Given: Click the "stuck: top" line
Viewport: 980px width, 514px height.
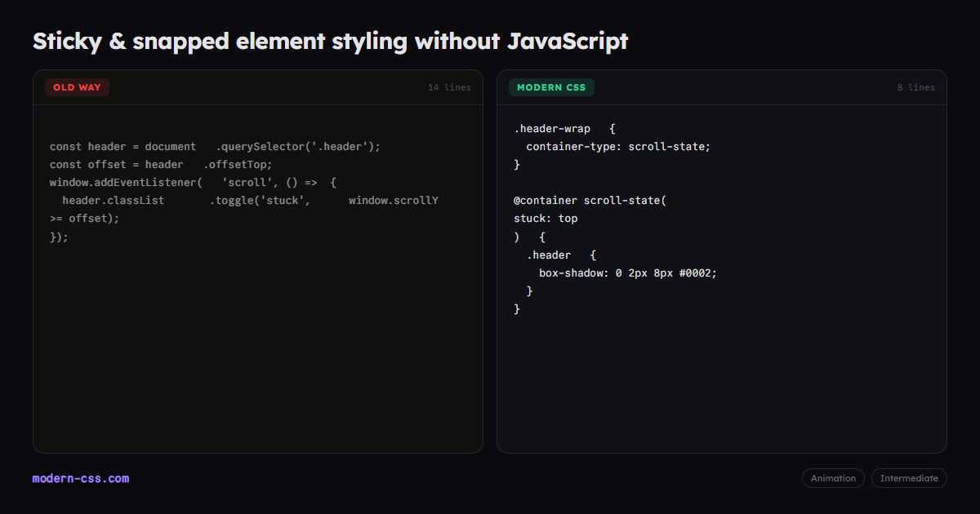Looking at the screenshot, I should pyautogui.click(x=546, y=219).
